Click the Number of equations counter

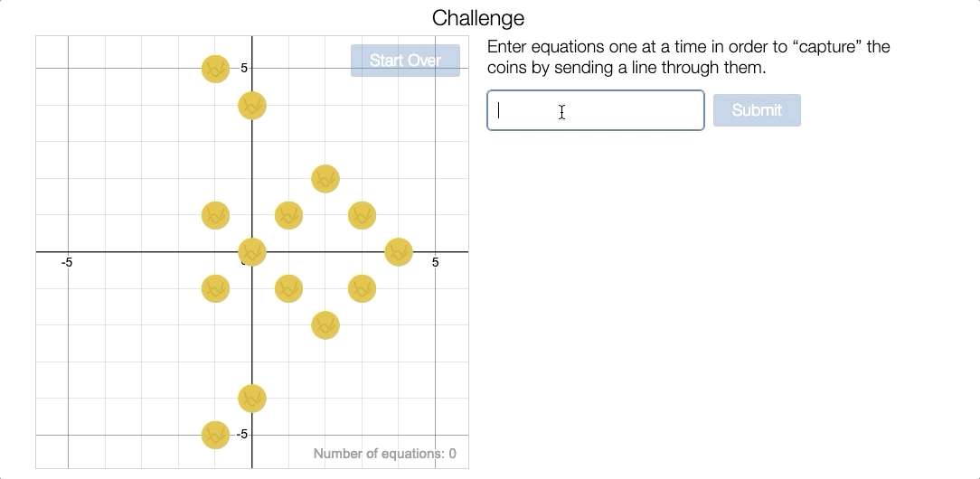[385, 454]
